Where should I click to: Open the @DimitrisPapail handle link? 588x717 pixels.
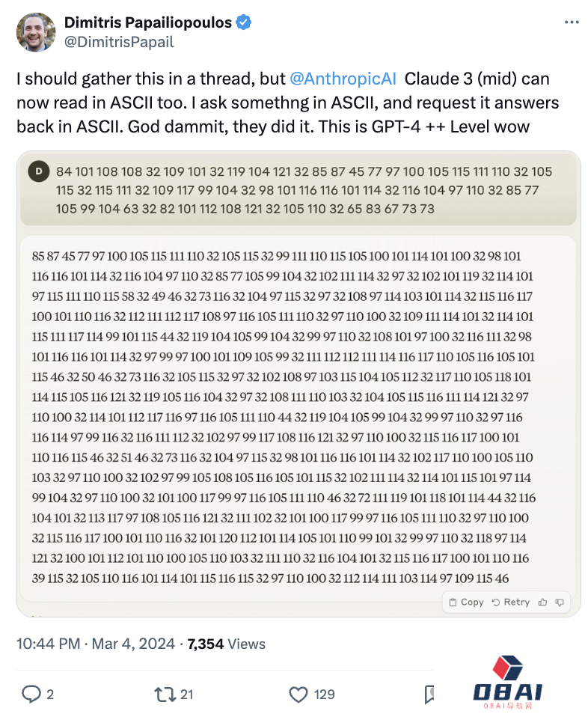[120, 42]
